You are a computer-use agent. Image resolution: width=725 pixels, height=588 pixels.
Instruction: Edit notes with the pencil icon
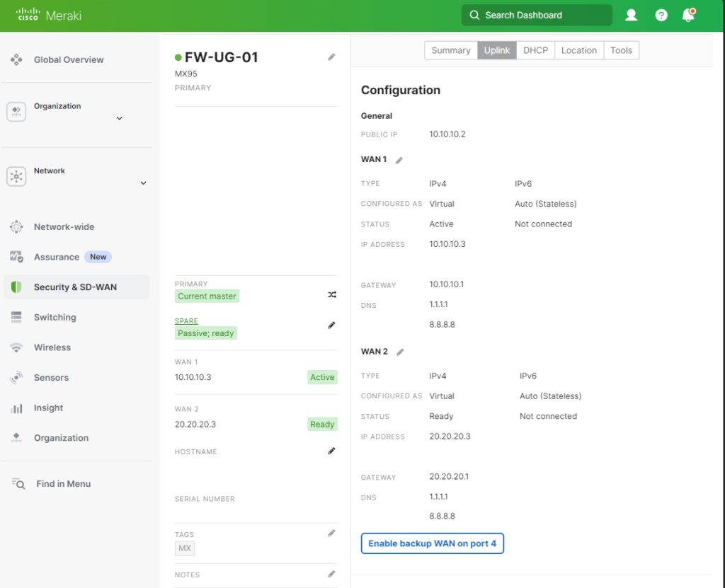tap(331, 574)
